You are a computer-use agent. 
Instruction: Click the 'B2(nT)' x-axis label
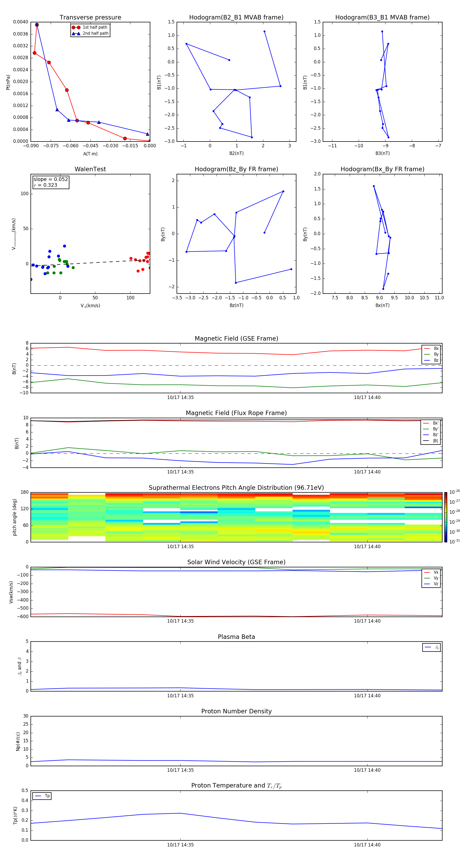point(236,153)
